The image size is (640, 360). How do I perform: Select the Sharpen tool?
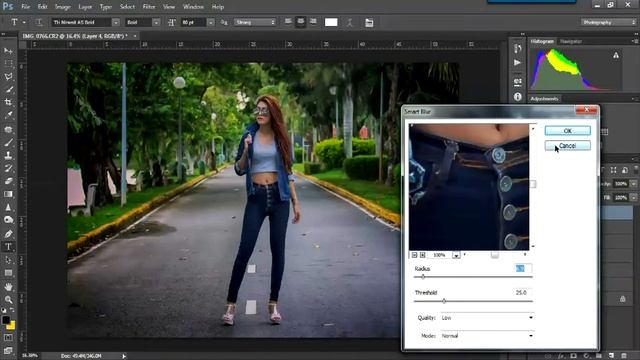pyautogui.click(x=8, y=207)
